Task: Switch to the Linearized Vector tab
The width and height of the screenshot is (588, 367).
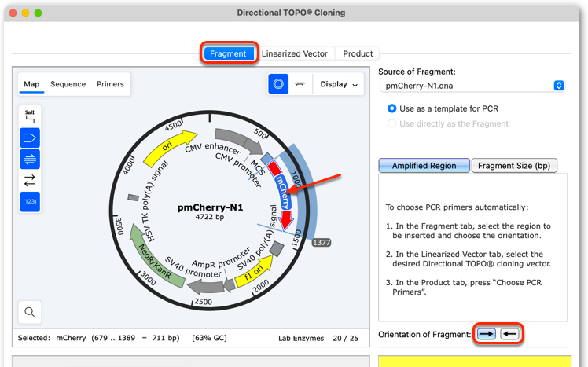Action: tap(294, 53)
